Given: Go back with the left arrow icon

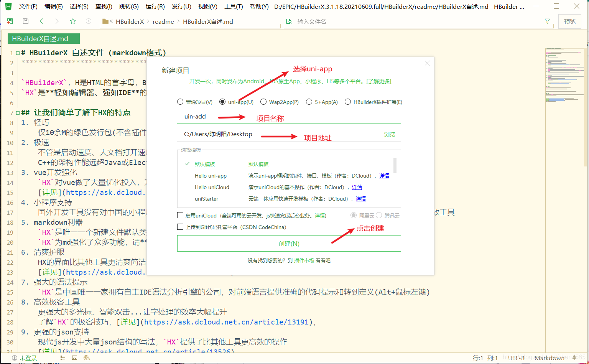Looking at the screenshot, I should tap(41, 21).
